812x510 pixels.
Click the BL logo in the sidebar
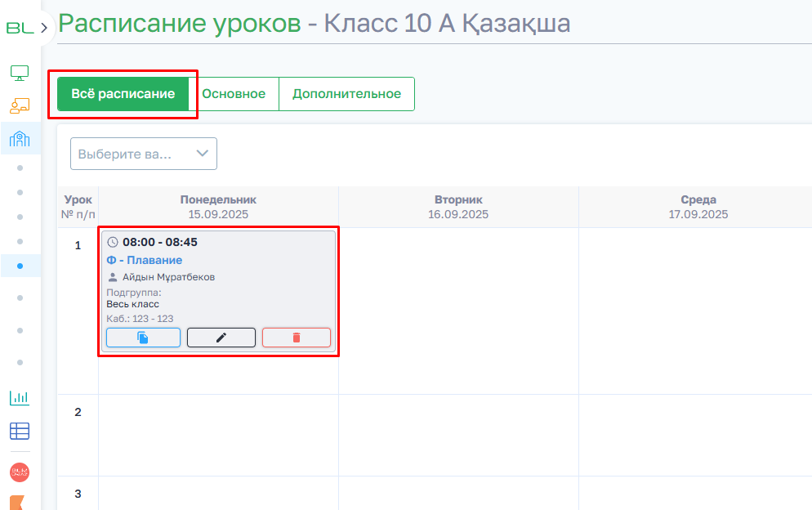coord(20,28)
